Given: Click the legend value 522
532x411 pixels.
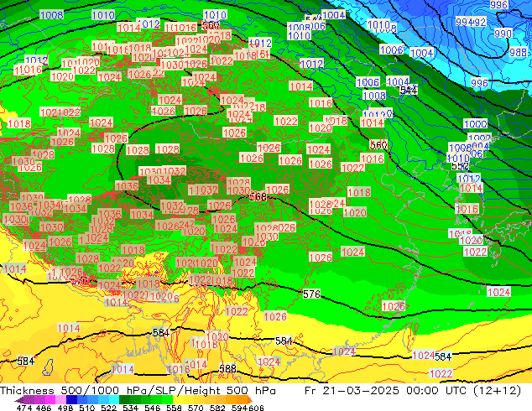Looking at the screenshot, I should [109, 408].
